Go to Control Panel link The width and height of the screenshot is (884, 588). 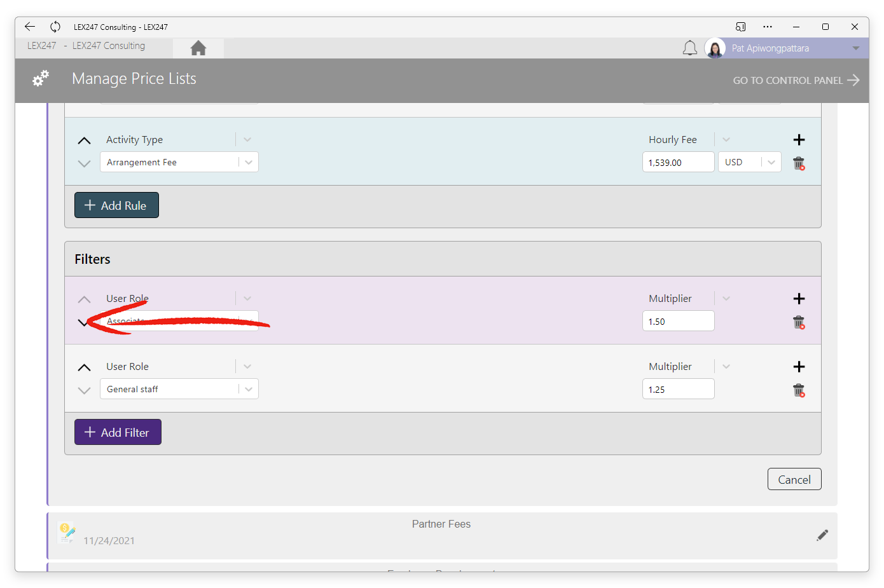796,80
